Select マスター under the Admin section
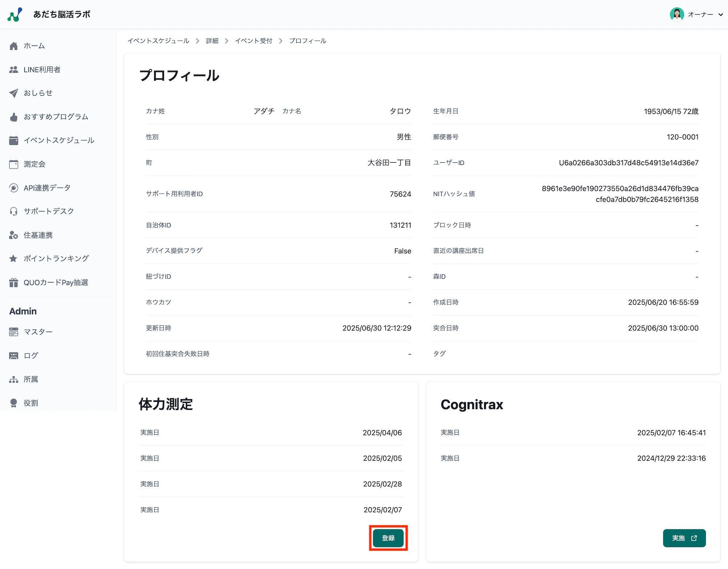Screen dimensions: 728x569 pos(38,332)
